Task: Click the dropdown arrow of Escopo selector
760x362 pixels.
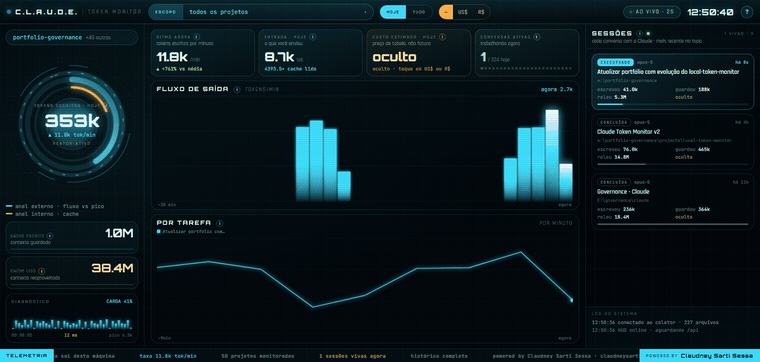Action: point(365,12)
